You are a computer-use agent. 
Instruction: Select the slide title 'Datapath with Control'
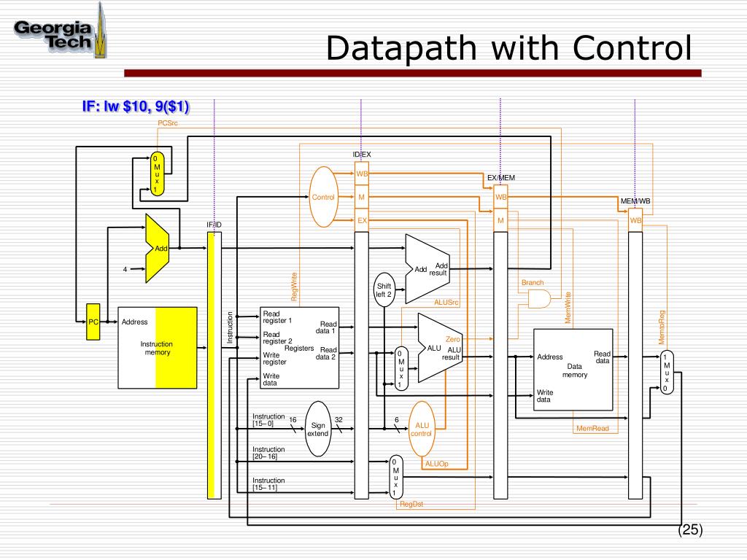coord(508,48)
